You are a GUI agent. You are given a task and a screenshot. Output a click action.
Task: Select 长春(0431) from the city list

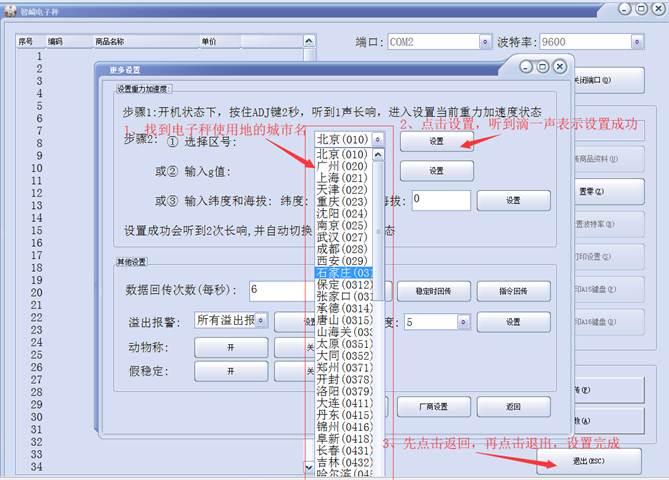[343, 450]
